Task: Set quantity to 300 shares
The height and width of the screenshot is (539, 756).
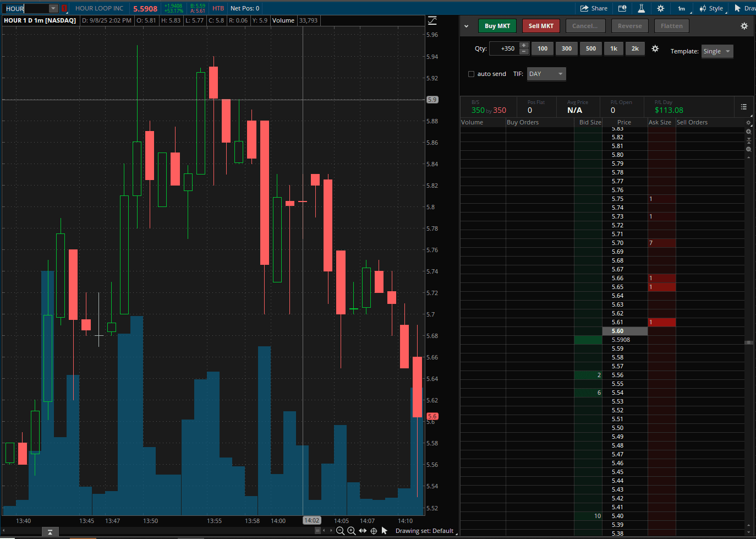Action: [x=567, y=48]
